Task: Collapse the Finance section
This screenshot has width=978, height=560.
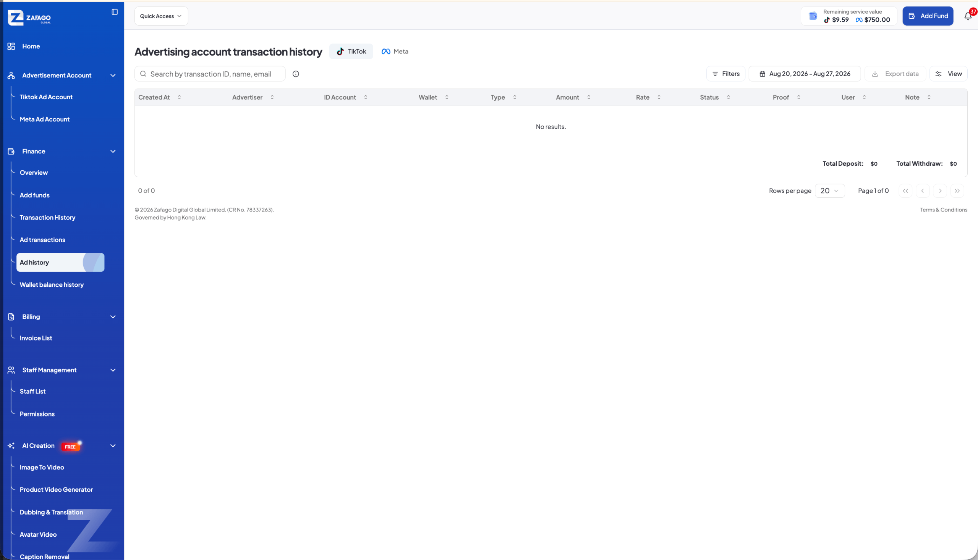Action: 113,152
